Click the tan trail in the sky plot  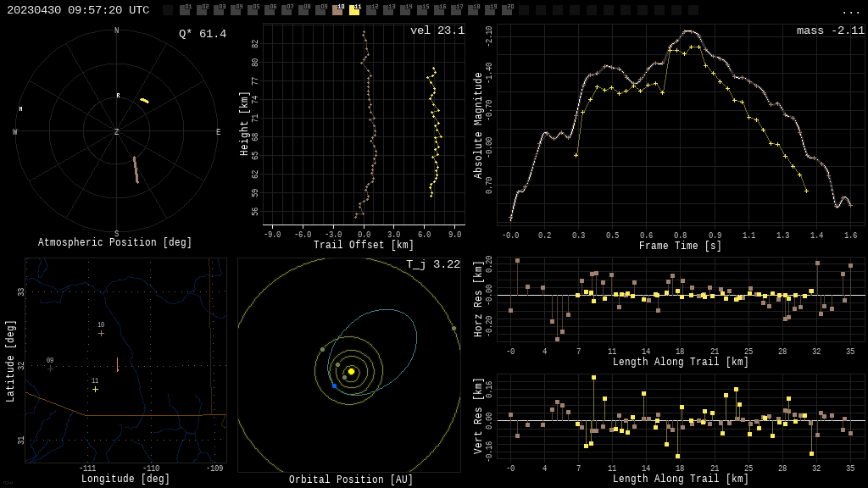[136, 169]
